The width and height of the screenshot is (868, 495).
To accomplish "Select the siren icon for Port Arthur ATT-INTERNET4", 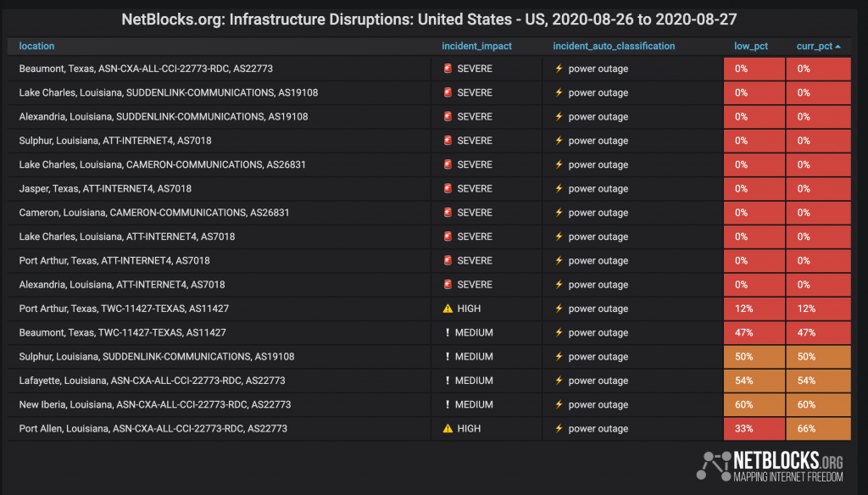I will pyautogui.click(x=448, y=260).
